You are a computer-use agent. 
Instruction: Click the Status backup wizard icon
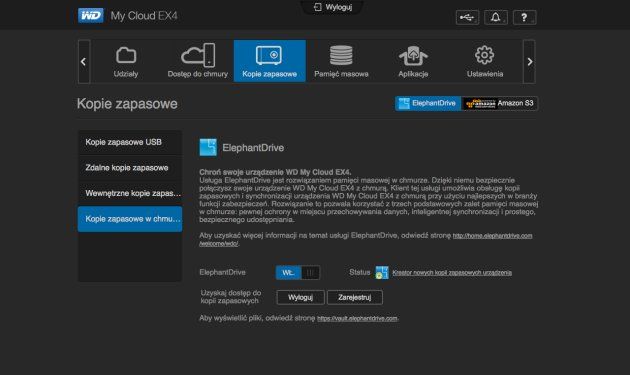point(382,273)
